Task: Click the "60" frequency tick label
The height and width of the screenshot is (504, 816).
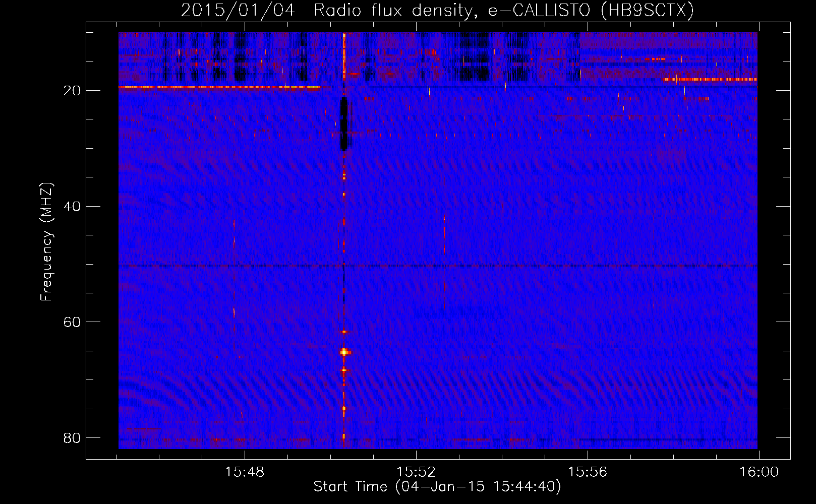Action: pyautogui.click(x=72, y=322)
